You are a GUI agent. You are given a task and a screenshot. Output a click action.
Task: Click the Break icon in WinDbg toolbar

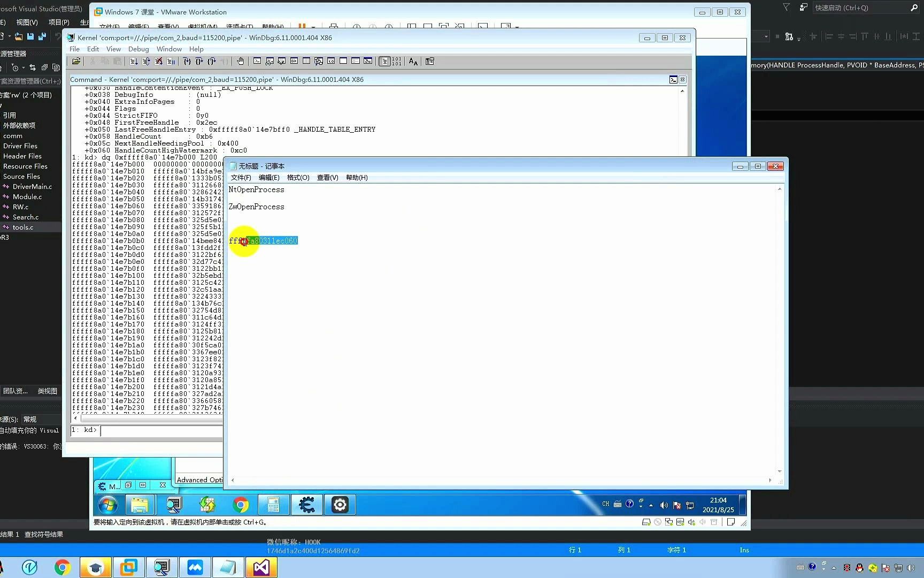click(171, 62)
